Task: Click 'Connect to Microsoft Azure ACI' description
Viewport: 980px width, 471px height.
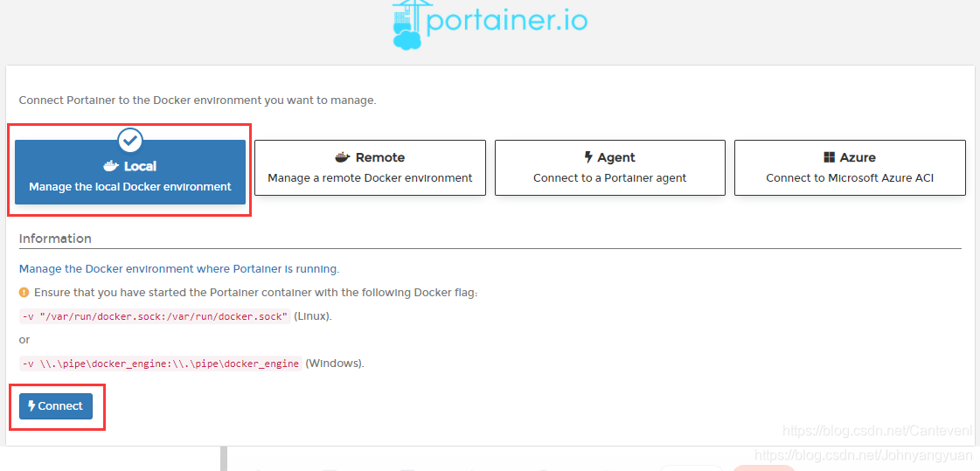Action: tap(850, 178)
